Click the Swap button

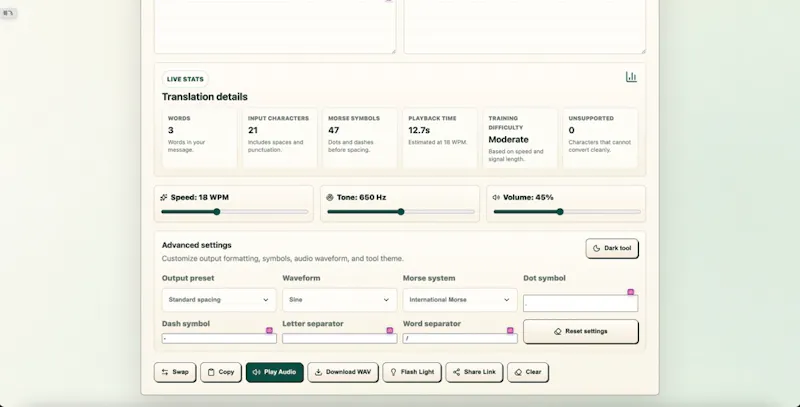coord(175,372)
